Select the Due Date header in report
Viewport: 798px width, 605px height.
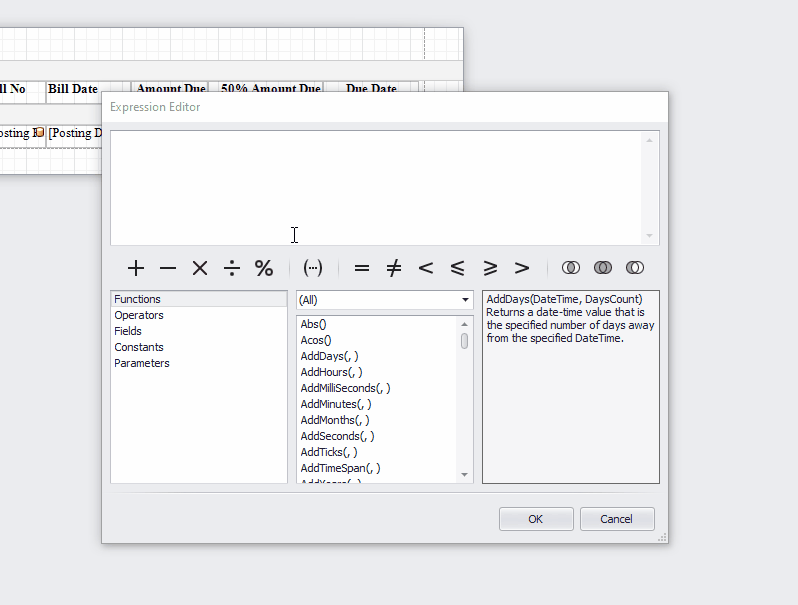pos(371,88)
